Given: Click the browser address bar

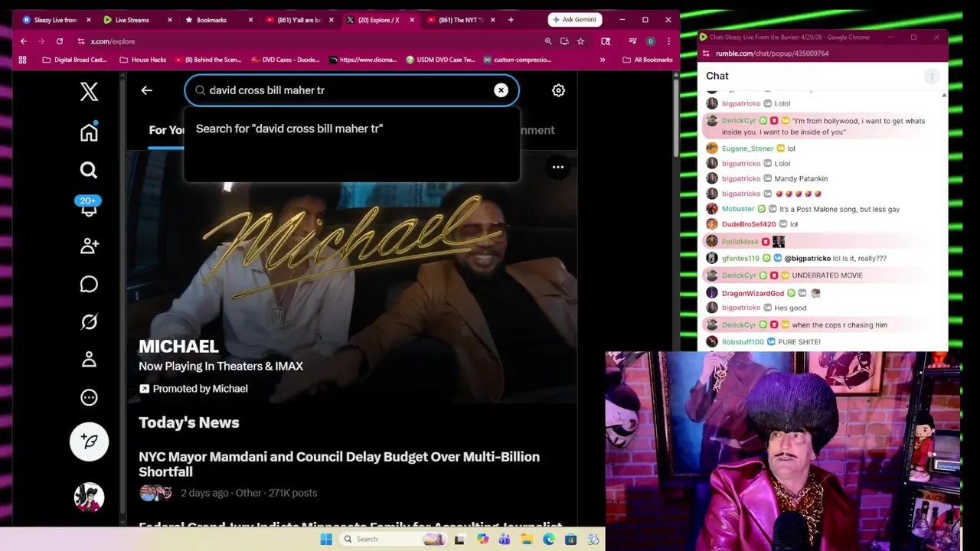Looking at the screenshot, I should [x=306, y=41].
